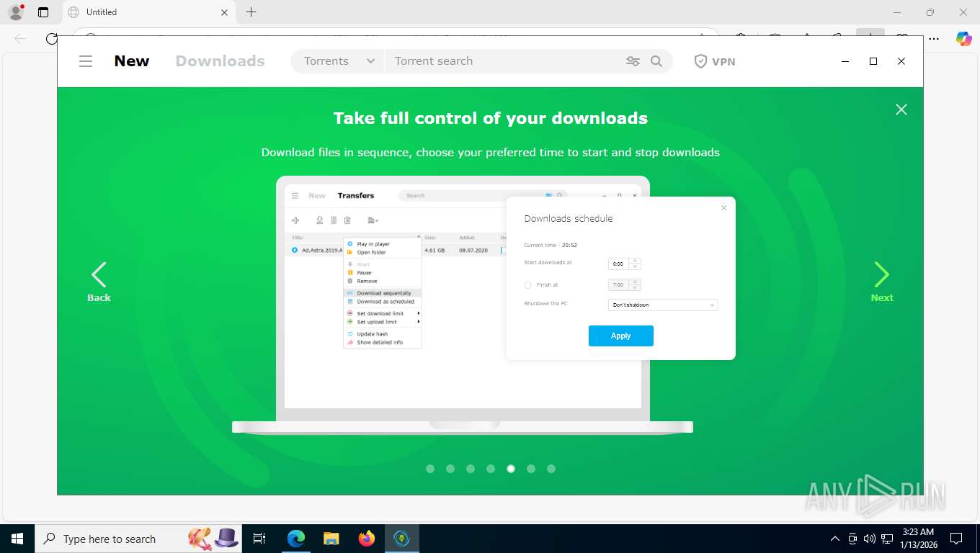Minimize the torrent app window

[845, 61]
